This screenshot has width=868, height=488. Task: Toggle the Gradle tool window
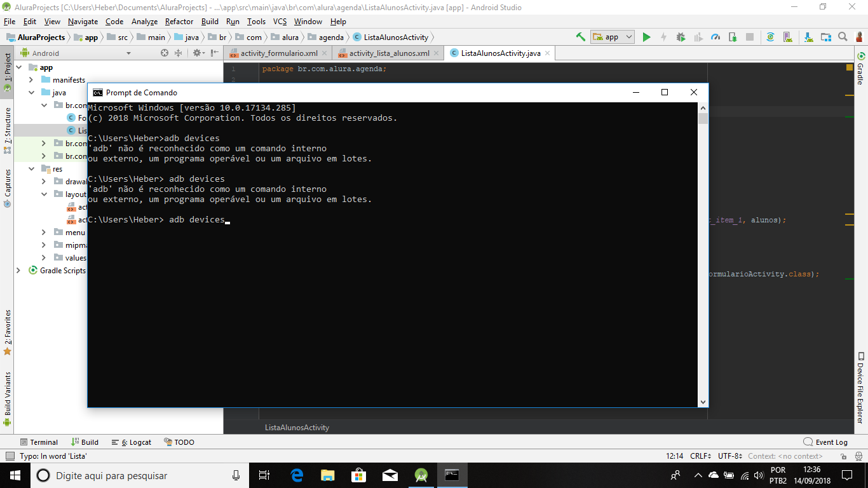click(860, 69)
